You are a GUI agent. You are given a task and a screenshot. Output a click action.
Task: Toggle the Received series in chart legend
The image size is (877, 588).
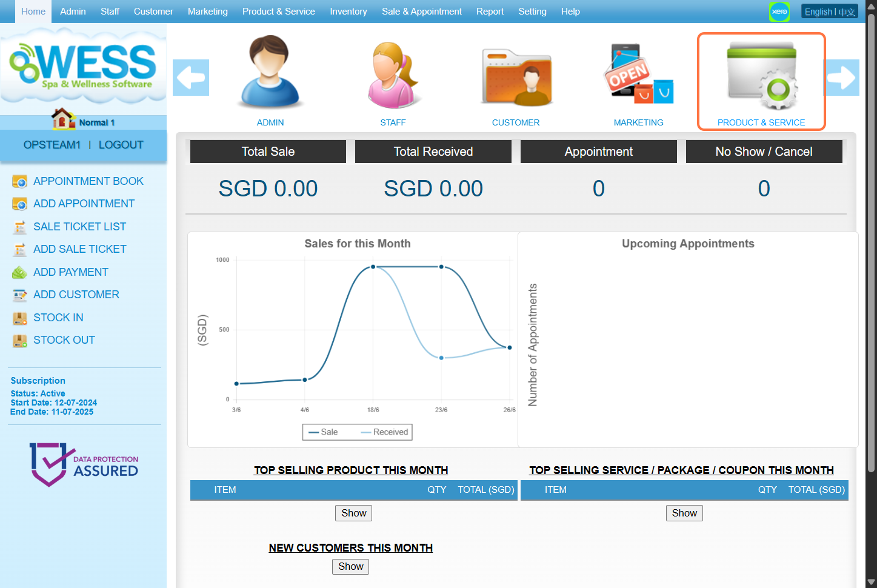(384, 432)
